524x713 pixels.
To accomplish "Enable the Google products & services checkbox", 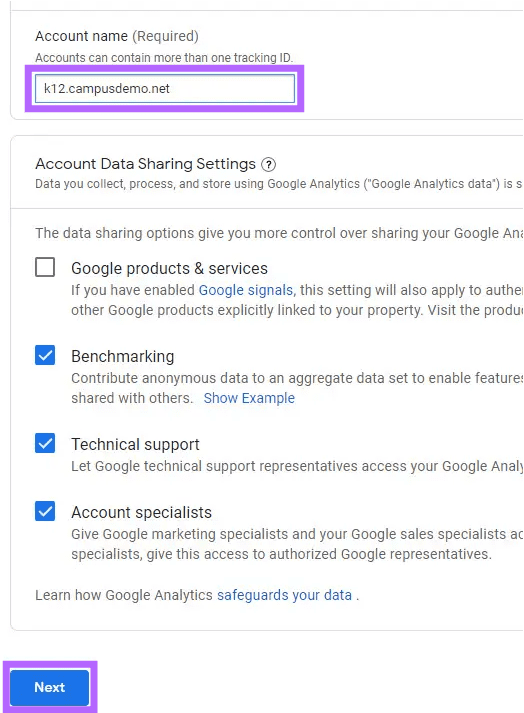I will (45, 267).
